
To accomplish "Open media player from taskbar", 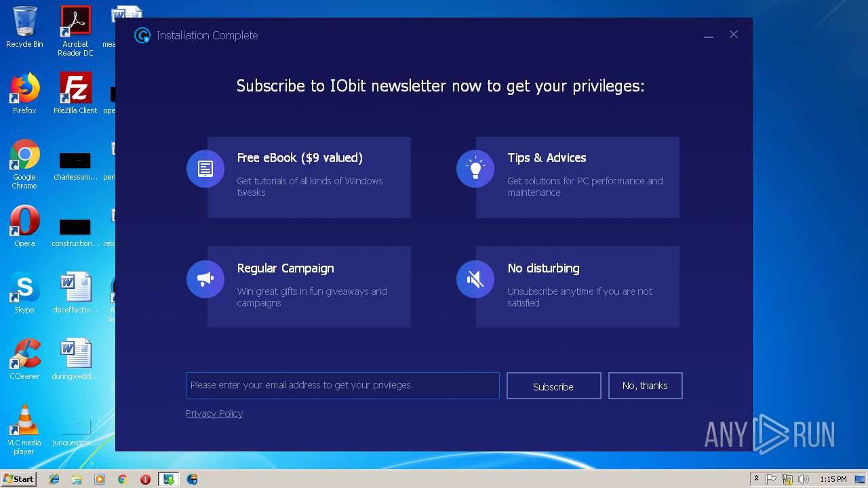I will 100,479.
